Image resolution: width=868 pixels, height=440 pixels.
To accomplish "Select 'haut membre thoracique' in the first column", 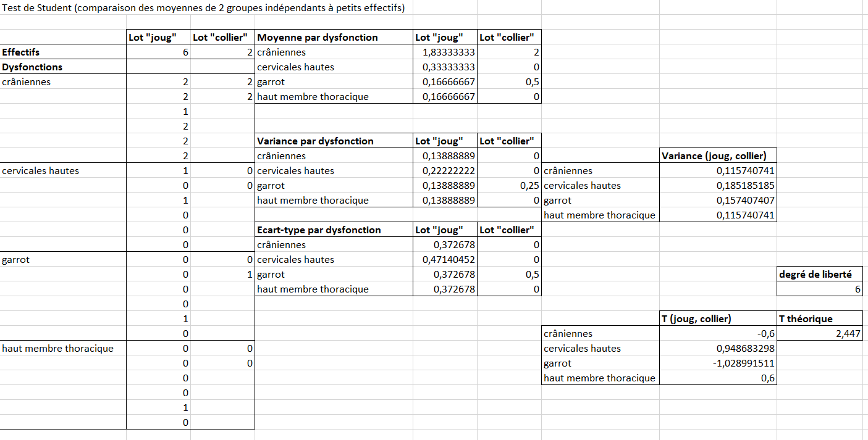I will (x=62, y=349).
